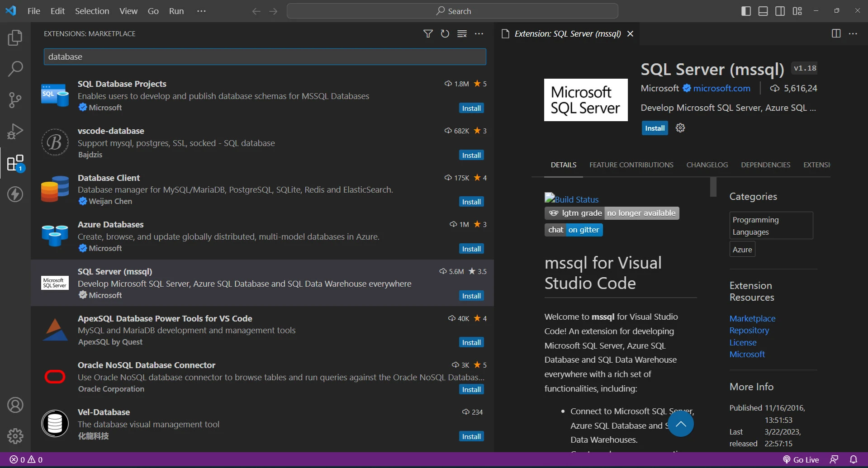The height and width of the screenshot is (468, 868).
Task: Open Accounts menu in activity bar
Action: [x=15, y=405]
